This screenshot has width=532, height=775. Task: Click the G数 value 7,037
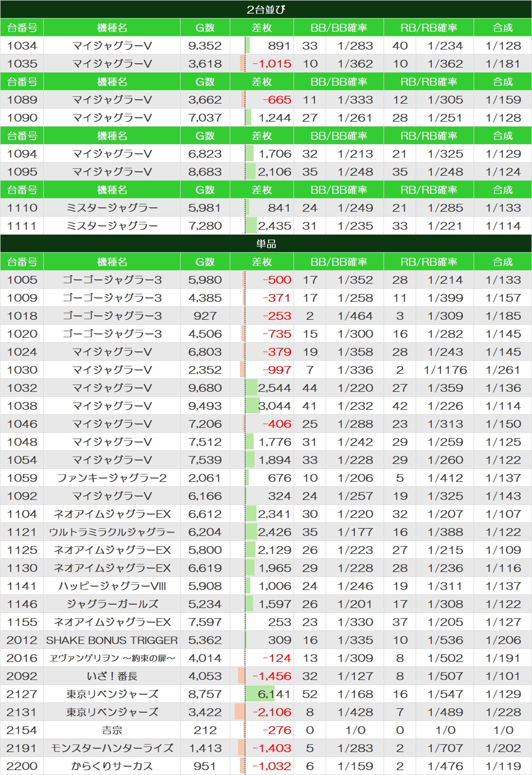tap(205, 118)
